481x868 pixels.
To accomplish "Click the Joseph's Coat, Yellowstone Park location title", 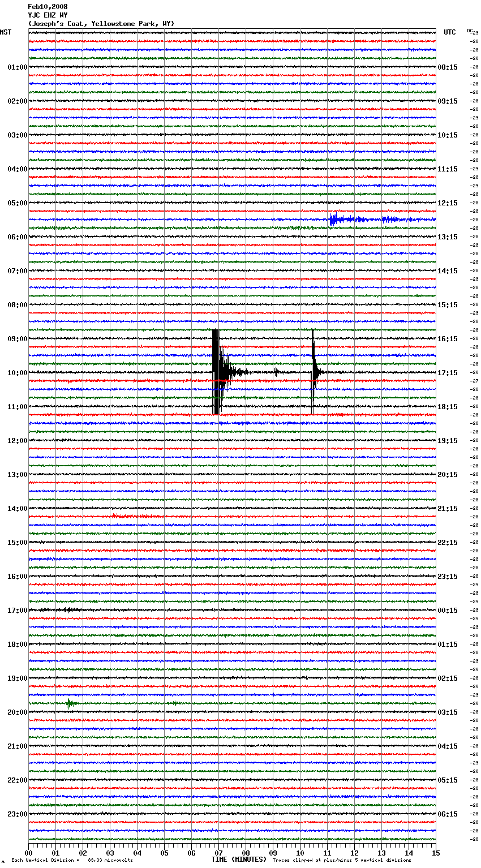I will [x=101, y=24].
